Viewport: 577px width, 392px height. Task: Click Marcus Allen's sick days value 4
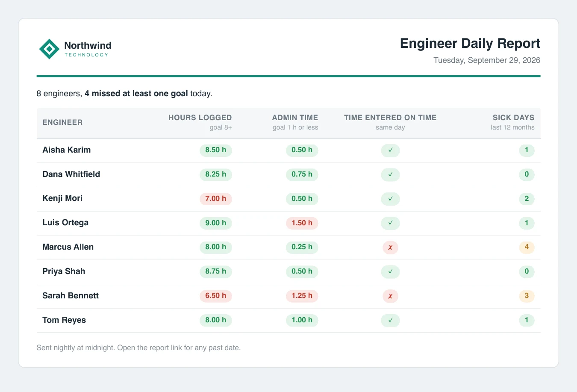coord(527,247)
